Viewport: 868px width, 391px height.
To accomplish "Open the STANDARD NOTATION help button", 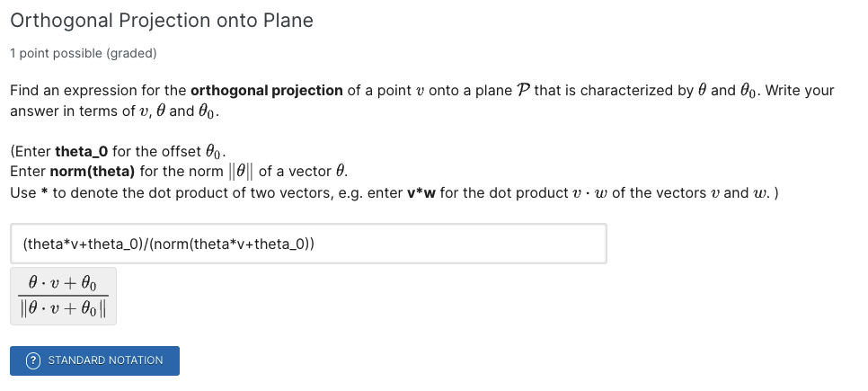I will click(94, 360).
